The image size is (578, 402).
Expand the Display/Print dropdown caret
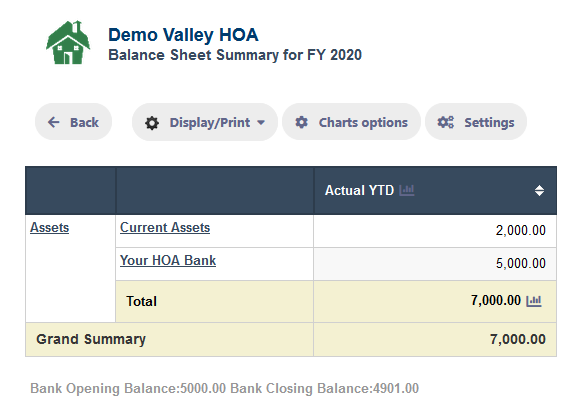pos(261,123)
